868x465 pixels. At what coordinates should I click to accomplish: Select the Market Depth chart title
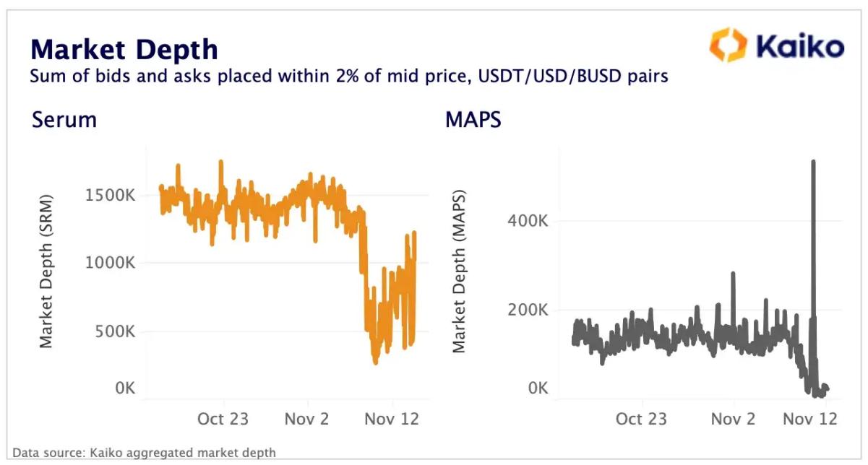point(124,49)
